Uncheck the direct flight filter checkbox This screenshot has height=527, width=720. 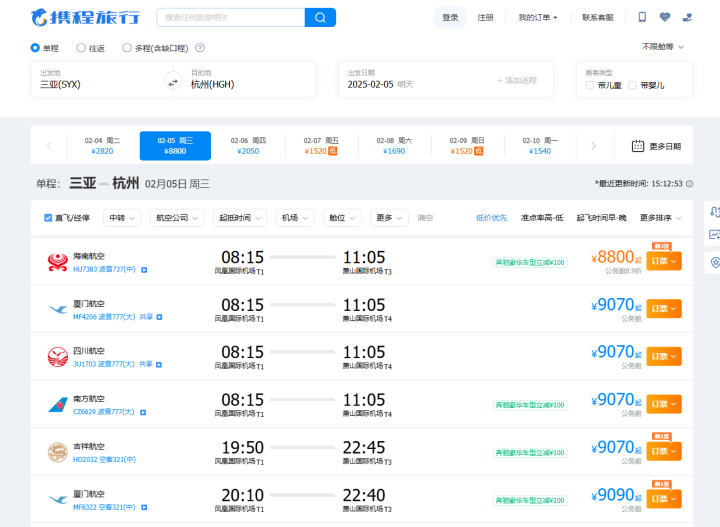[x=48, y=218]
